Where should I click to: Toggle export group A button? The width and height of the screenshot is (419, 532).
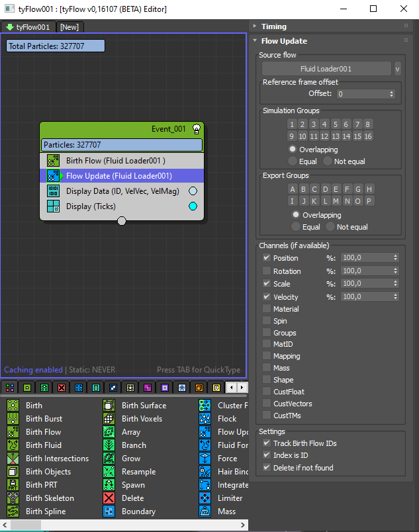click(x=293, y=189)
